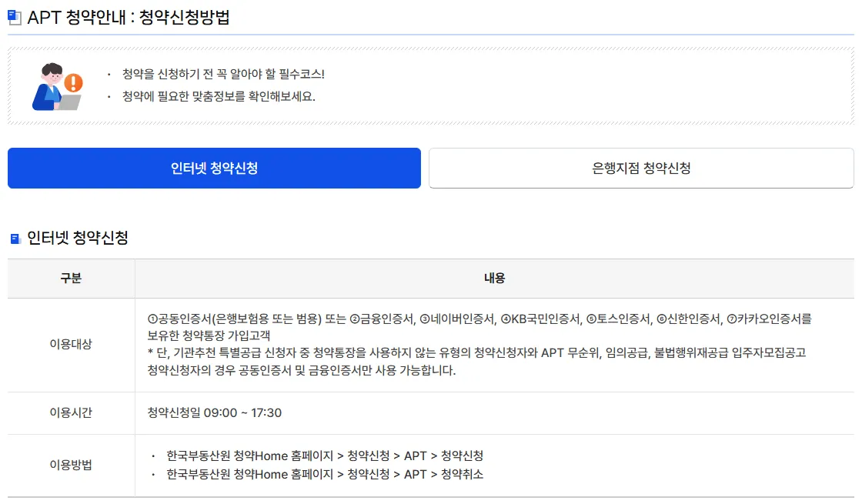Switch to the 은행지점 청약신청 tab
Viewport: 862px width, 504px height.
point(641,169)
